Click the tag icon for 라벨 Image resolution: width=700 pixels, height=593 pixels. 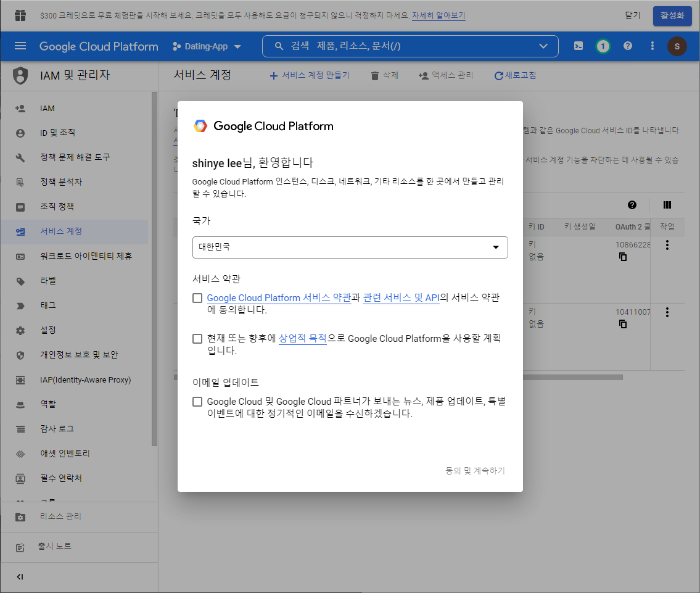click(x=20, y=281)
